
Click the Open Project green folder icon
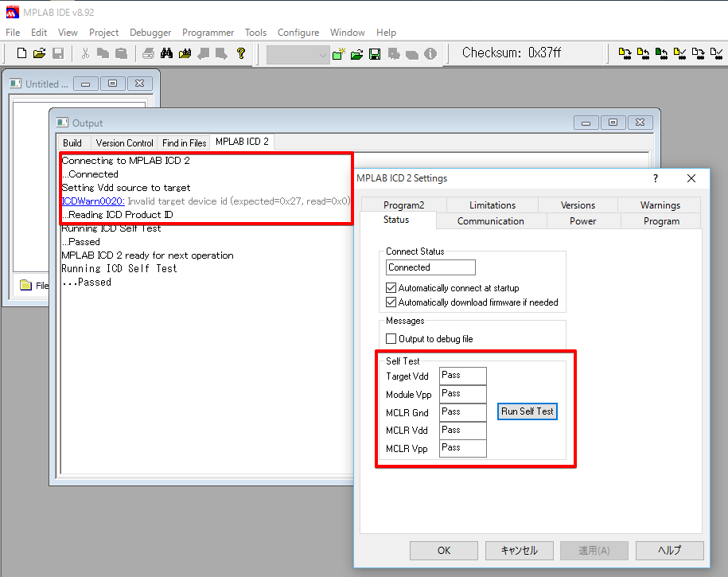[x=357, y=54]
